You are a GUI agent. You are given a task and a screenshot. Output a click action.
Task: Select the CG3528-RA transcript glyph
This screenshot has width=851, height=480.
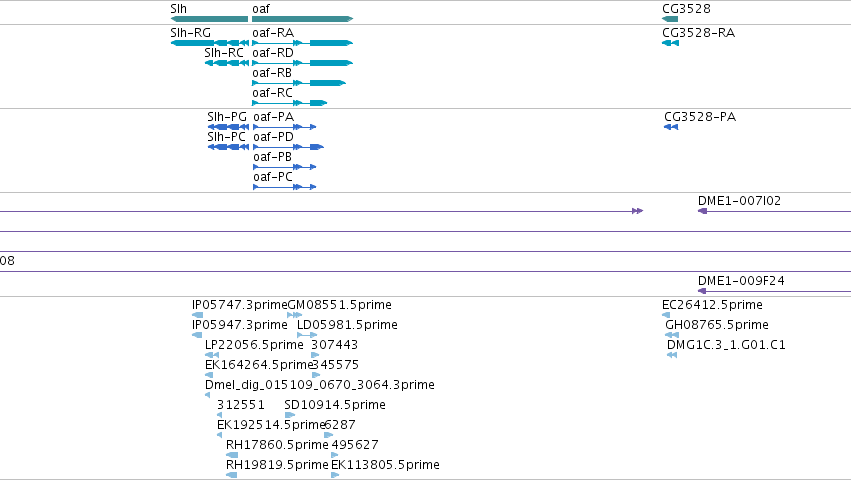pyautogui.click(x=670, y=43)
